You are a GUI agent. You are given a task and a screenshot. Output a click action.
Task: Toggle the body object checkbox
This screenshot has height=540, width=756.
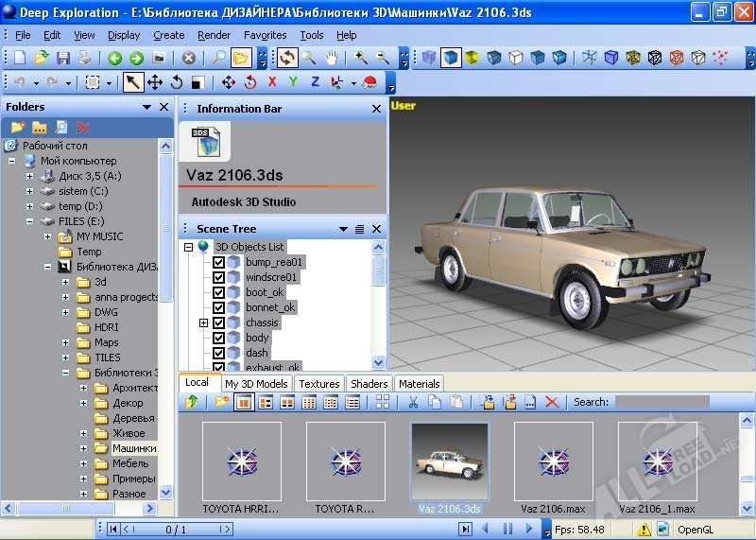(x=219, y=338)
